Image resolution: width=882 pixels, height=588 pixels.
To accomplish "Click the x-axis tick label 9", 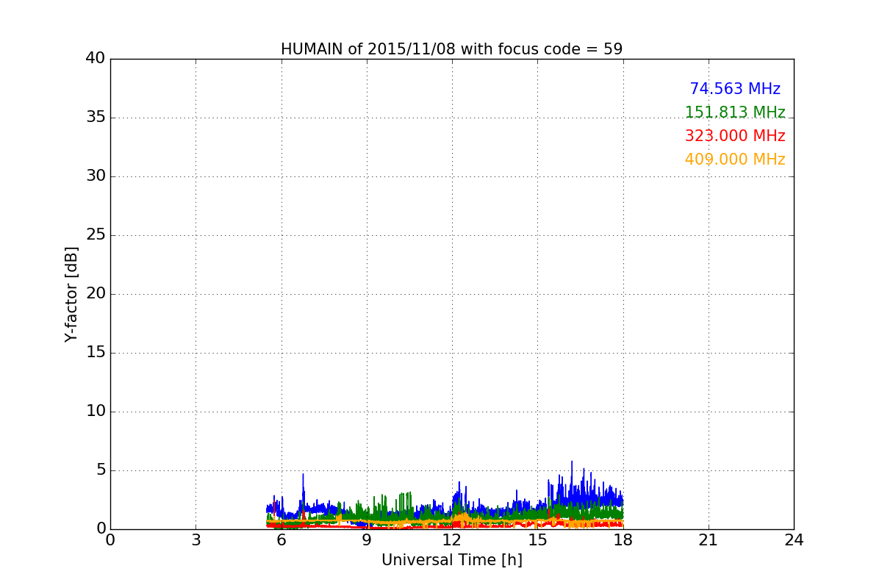I will 367,540.
